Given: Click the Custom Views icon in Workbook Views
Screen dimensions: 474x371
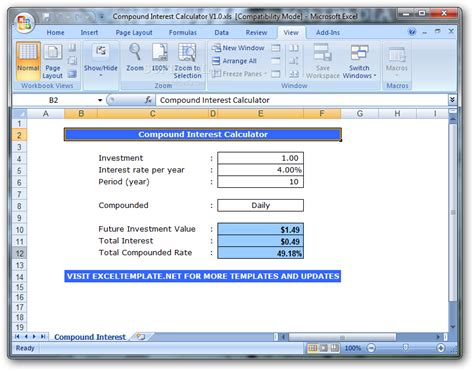Looking at the screenshot, I should 72,61.
